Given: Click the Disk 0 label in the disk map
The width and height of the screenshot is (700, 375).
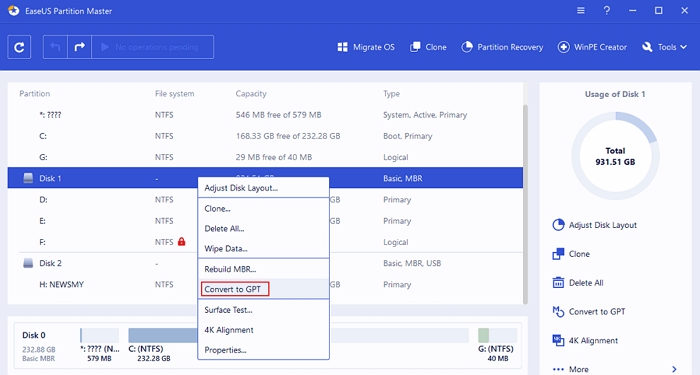Looking at the screenshot, I should click(x=34, y=335).
